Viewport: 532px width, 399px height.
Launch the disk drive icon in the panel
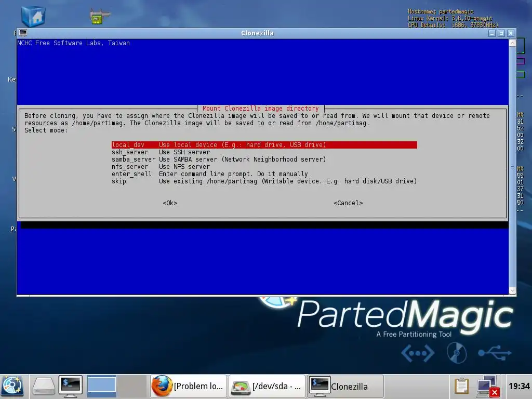[x=44, y=386]
